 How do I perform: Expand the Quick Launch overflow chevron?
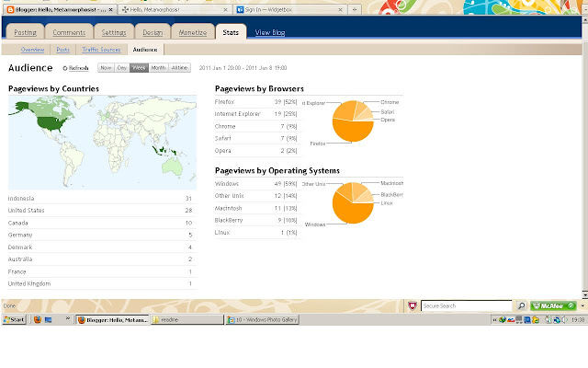coord(68,318)
